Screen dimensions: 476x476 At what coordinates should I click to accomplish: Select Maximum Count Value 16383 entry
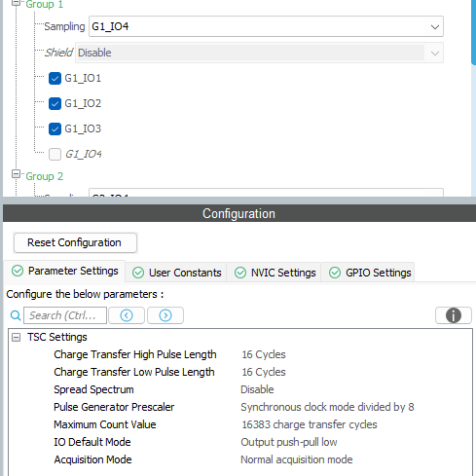pyautogui.click(x=310, y=424)
